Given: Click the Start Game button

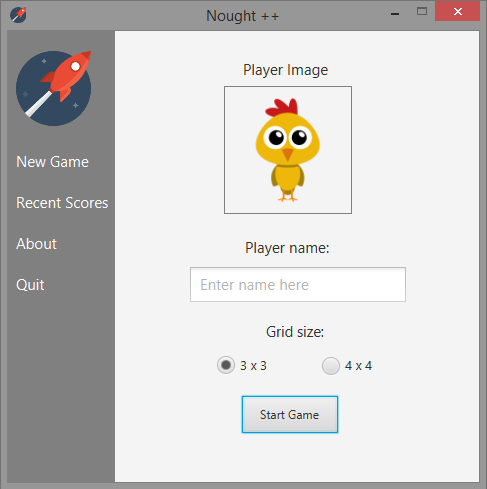Looking at the screenshot, I should (x=290, y=415).
